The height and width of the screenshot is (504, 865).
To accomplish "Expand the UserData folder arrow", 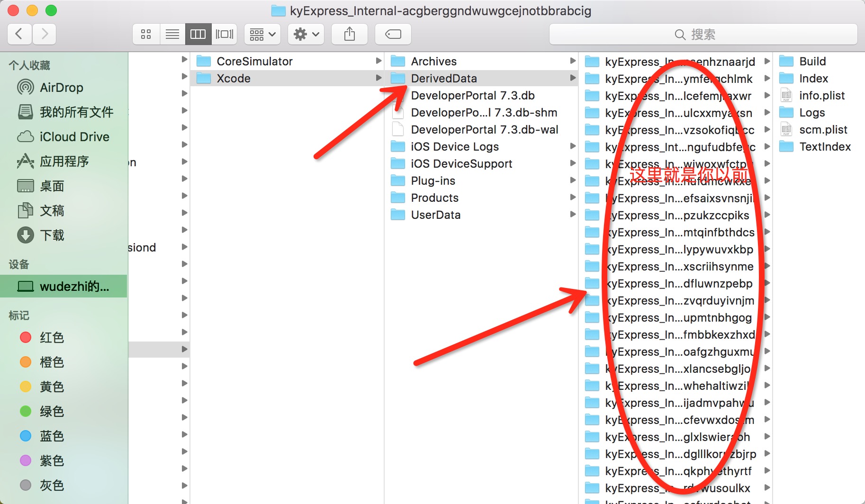I will point(573,215).
